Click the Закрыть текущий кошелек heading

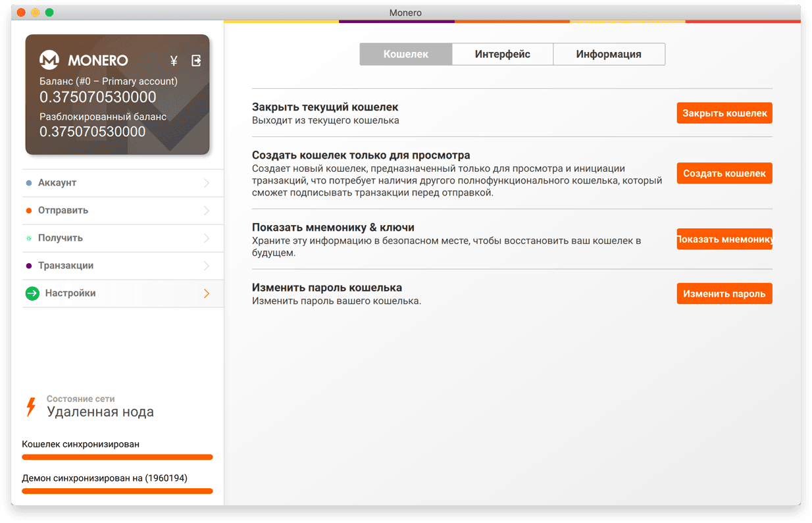click(x=325, y=107)
